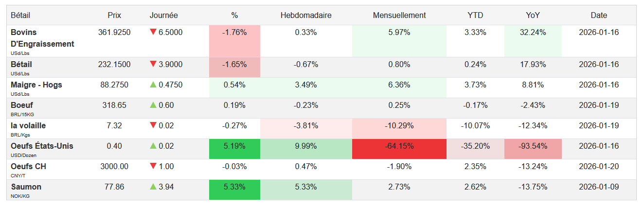Image resolution: width=644 pixels, height=208 pixels.
Task: Click the bright red -64.15% monthly cell
Action: click(399, 146)
